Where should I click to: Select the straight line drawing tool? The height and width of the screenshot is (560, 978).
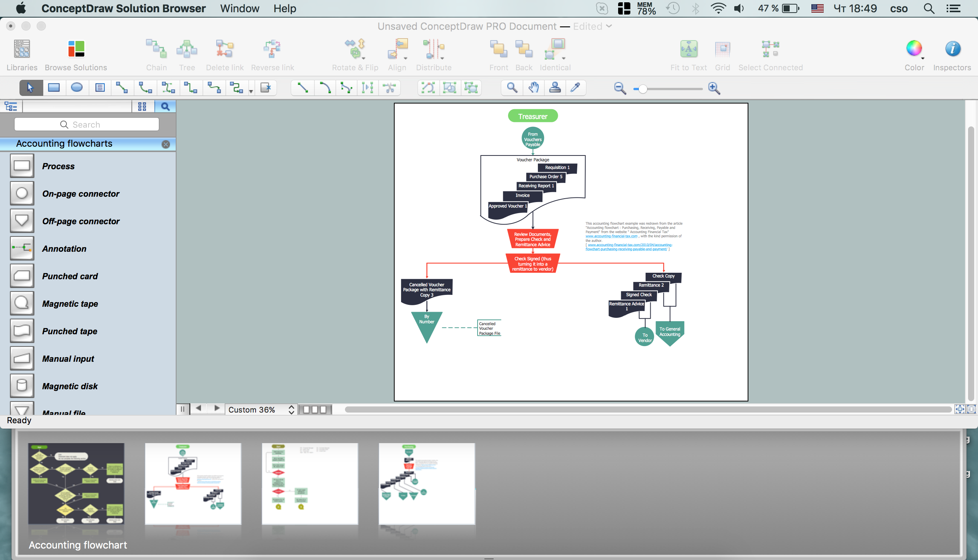303,88
